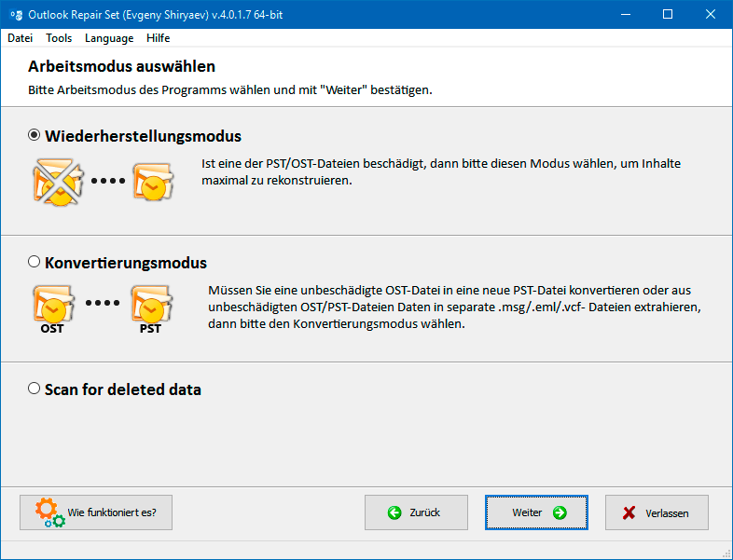Open the Tools menu

click(x=59, y=38)
